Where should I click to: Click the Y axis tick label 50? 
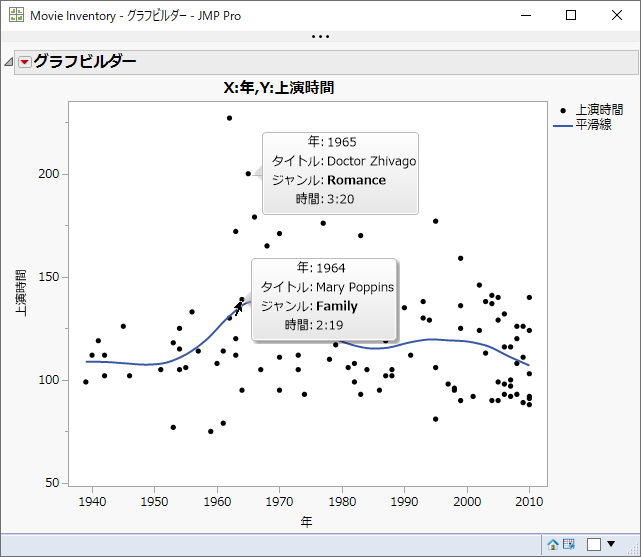[52, 483]
